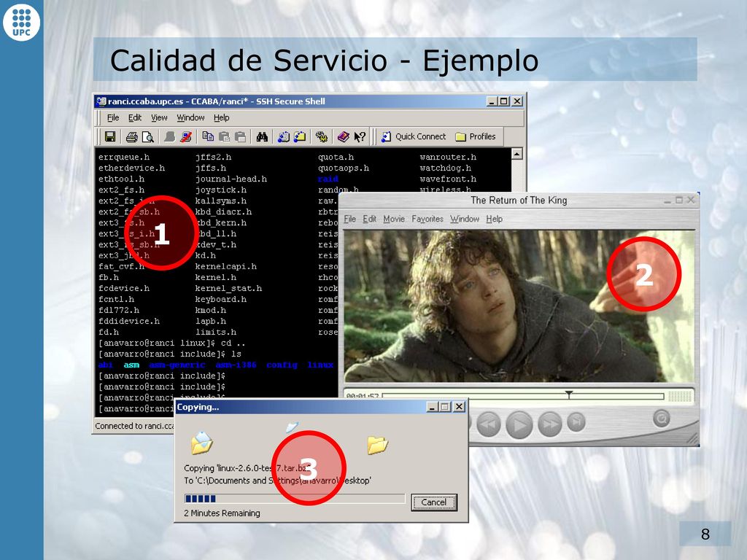Close The Return of The King window
747x560 pixels.
pos(691,200)
